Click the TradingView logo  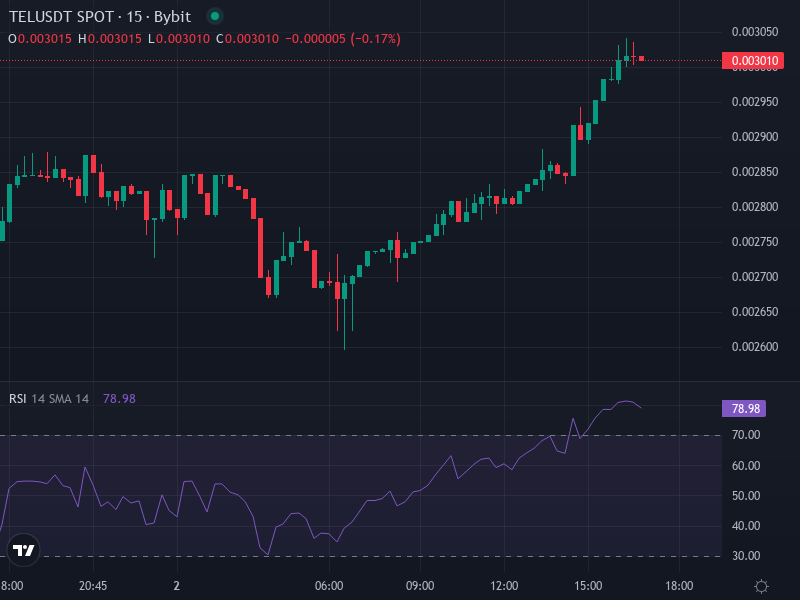pyautogui.click(x=24, y=551)
